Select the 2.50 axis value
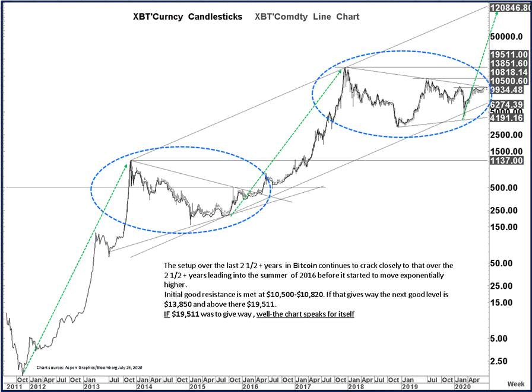Image resolution: width=532 pixels, height=392 pixels. (498, 361)
